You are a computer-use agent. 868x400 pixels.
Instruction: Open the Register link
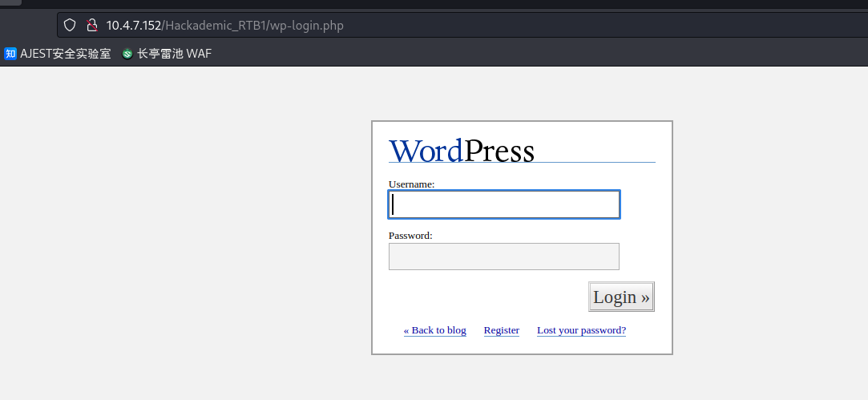pyautogui.click(x=502, y=330)
